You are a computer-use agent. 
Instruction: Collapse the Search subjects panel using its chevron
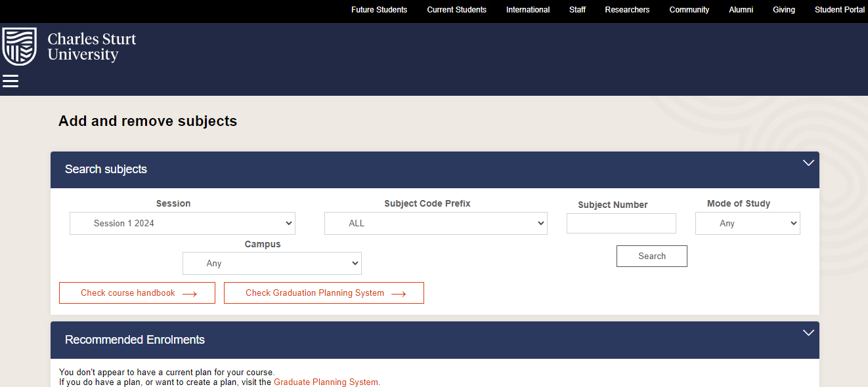click(808, 163)
